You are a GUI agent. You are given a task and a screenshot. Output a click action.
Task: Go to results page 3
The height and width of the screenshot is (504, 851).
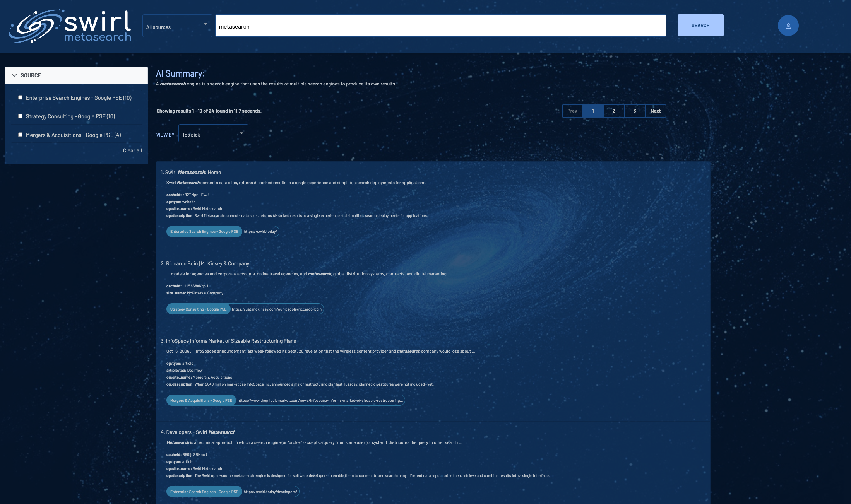634,111
